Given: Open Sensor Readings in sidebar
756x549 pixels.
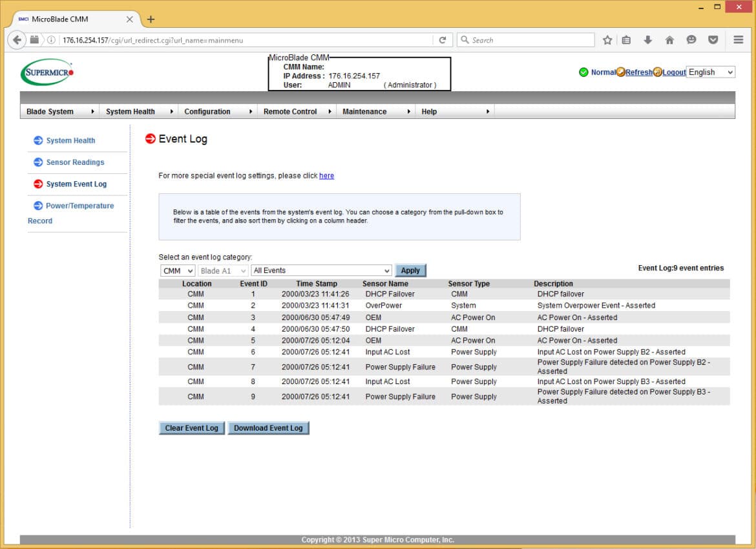Looking at the screenshot, I should (75, 162).
